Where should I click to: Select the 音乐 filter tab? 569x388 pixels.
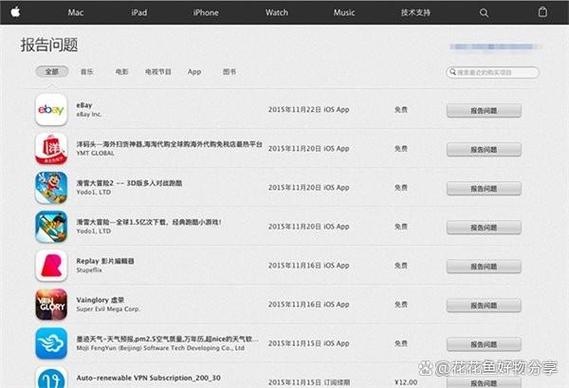(x=87, y=72)
